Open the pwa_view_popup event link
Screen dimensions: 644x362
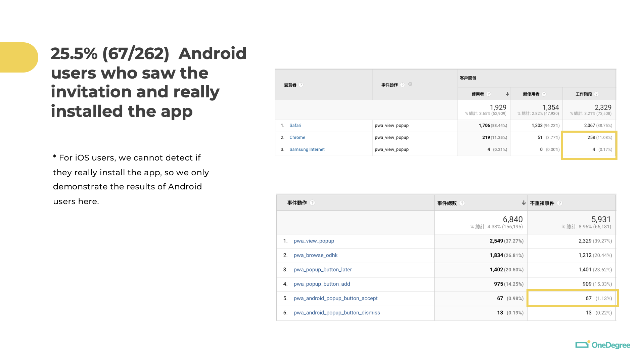[x=314, y=241]
